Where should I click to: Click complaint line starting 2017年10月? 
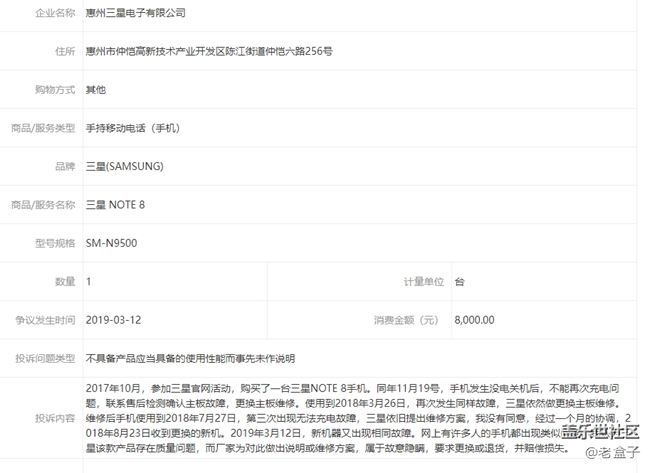[x=352, y=388]
